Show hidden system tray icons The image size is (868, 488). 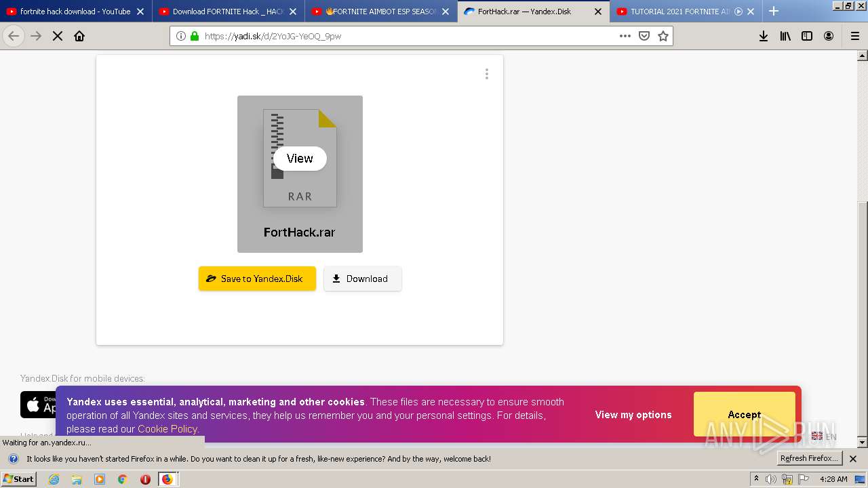pos(756,479)
